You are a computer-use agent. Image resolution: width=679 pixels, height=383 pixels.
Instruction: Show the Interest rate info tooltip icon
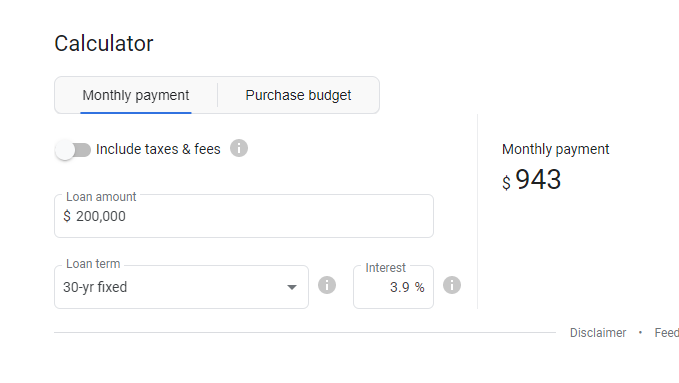(452, 285)
